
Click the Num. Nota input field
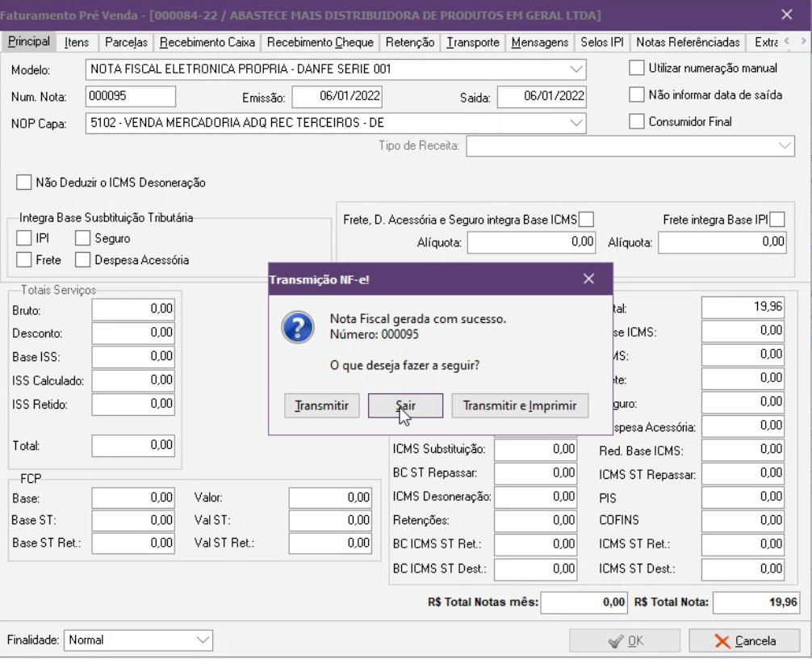(x=130, y=97)
